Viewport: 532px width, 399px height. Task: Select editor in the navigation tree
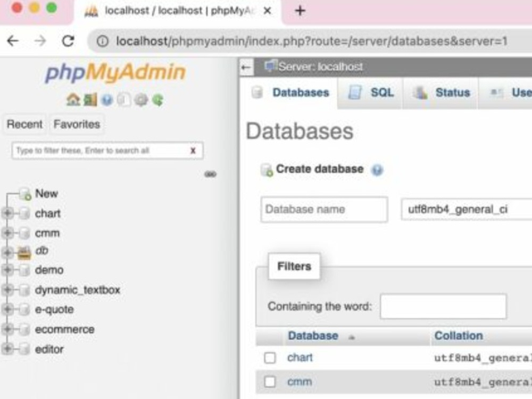click(49, 349)
